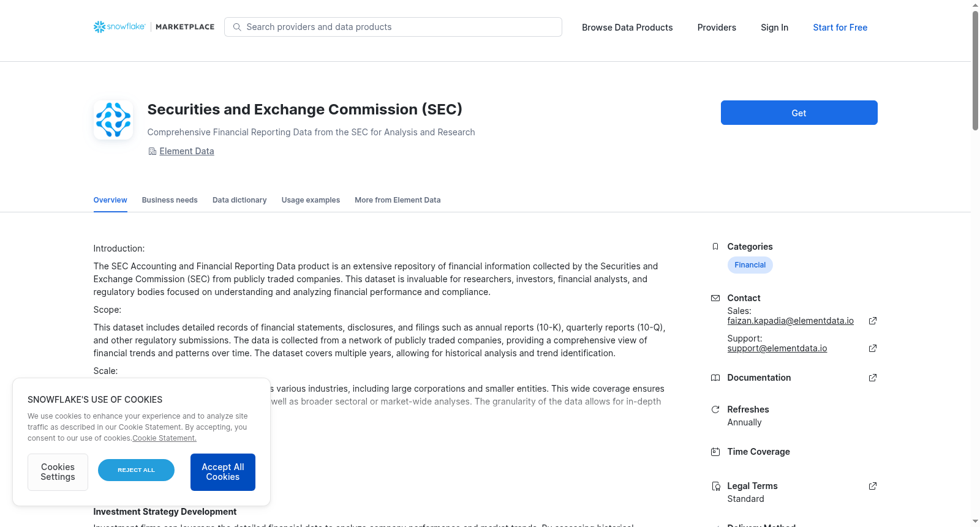Click the Investment Strategy Development heading

tap(165, 512)
